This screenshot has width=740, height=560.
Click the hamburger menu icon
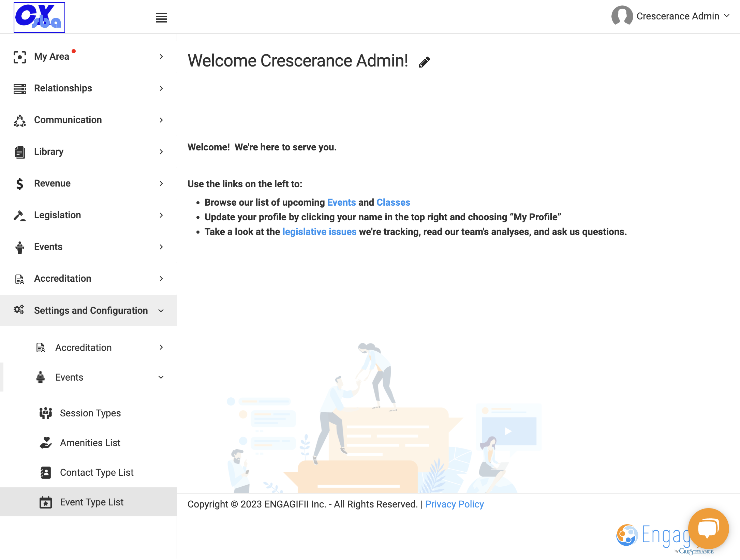tap(162, 18)
